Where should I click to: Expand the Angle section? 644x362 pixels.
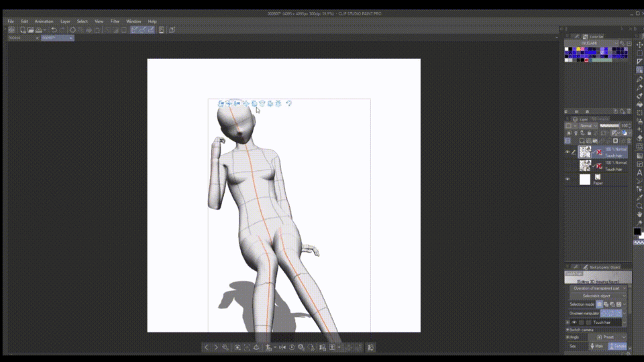point(568,337)
